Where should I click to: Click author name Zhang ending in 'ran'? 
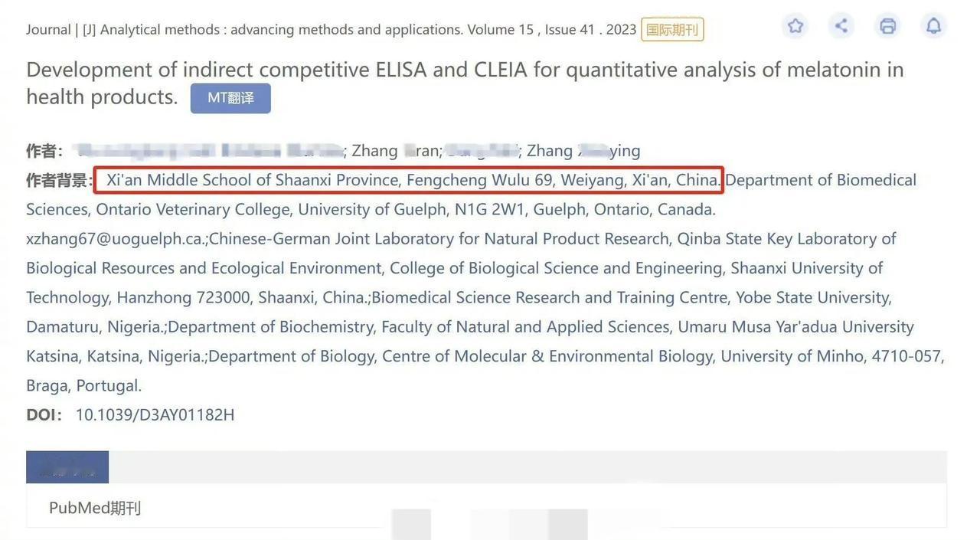point(395,151)
